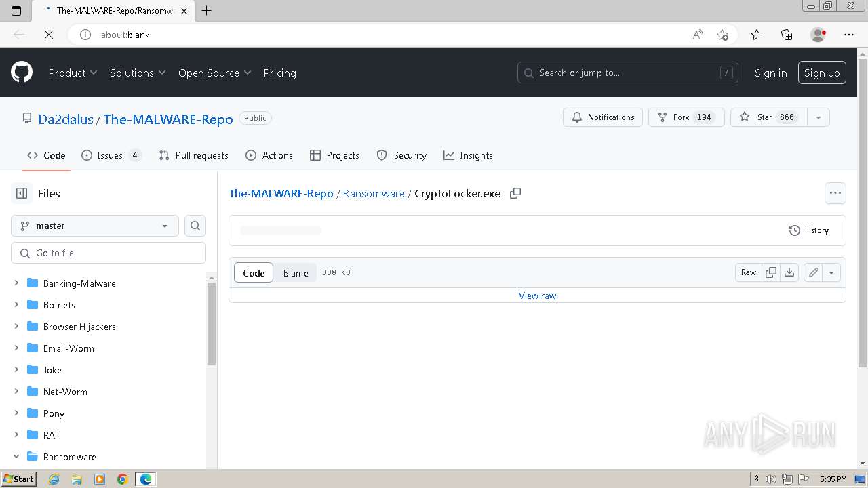Open the Actions tab
This screenshot has height=488, width=868.
pos(269,155)
